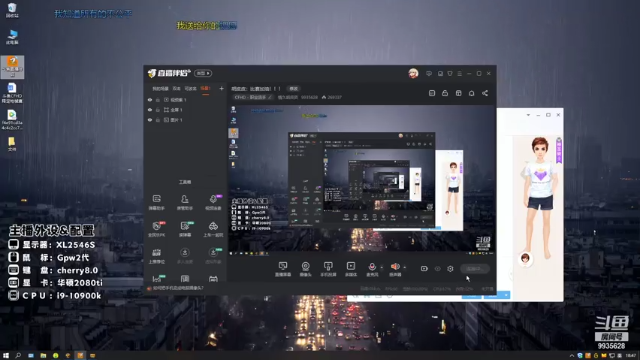Hide the third (image) source layer
Viewport: 640px width, 360px height.
click(150, 120)
